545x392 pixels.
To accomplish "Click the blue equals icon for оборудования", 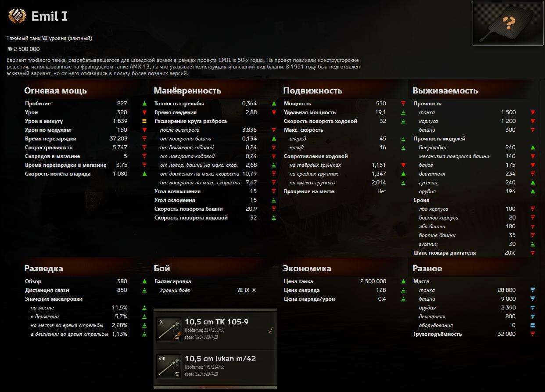I will [533, 325].
